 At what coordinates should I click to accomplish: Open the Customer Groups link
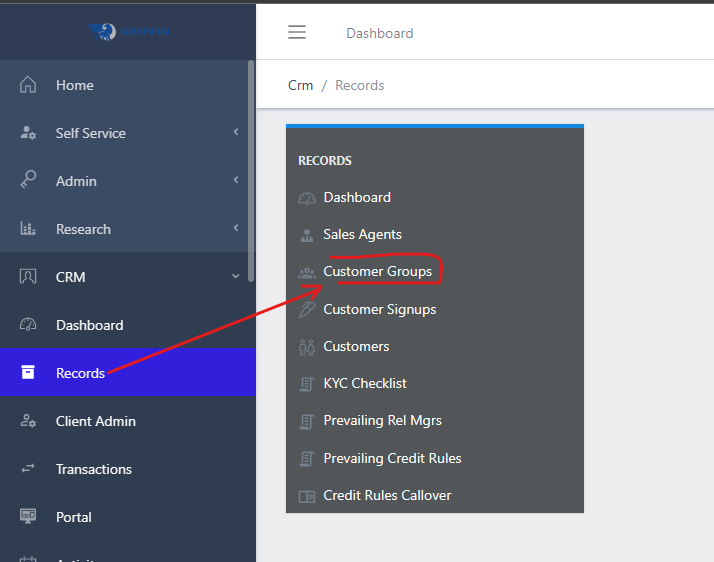coord(377,271)
